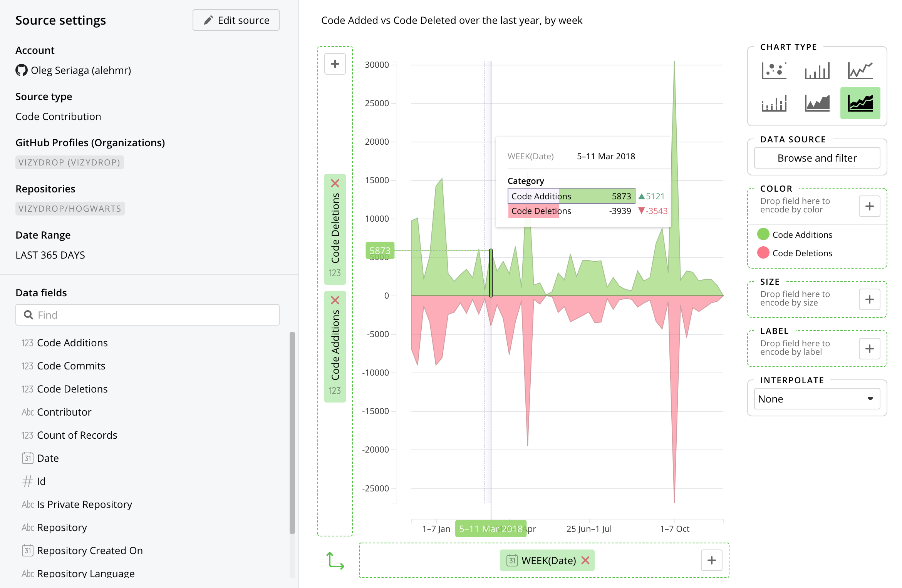
Task: Remove Code Deletions from the Y axis
Action: pyautogui.click(x=335, y=183)
